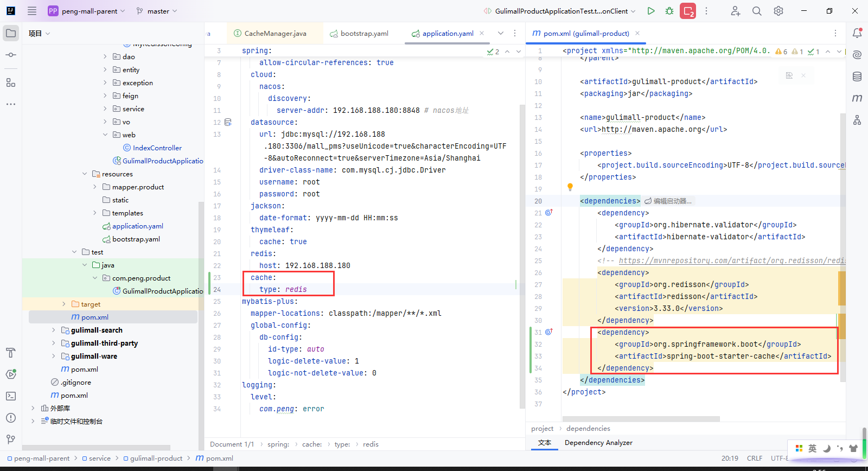Image resolution: width=868 pixels, height=471 pixels.
Task: Click gutter marker at pom.xml line 21
Action: [548, 213]
